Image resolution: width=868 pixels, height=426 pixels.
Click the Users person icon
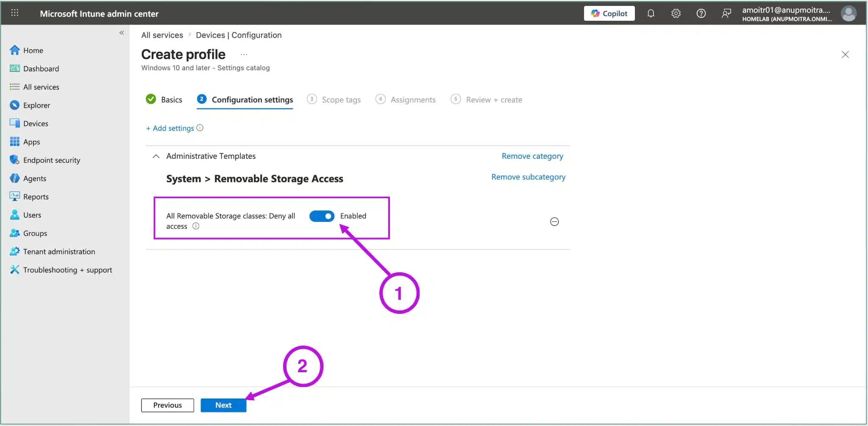[14, 215]
